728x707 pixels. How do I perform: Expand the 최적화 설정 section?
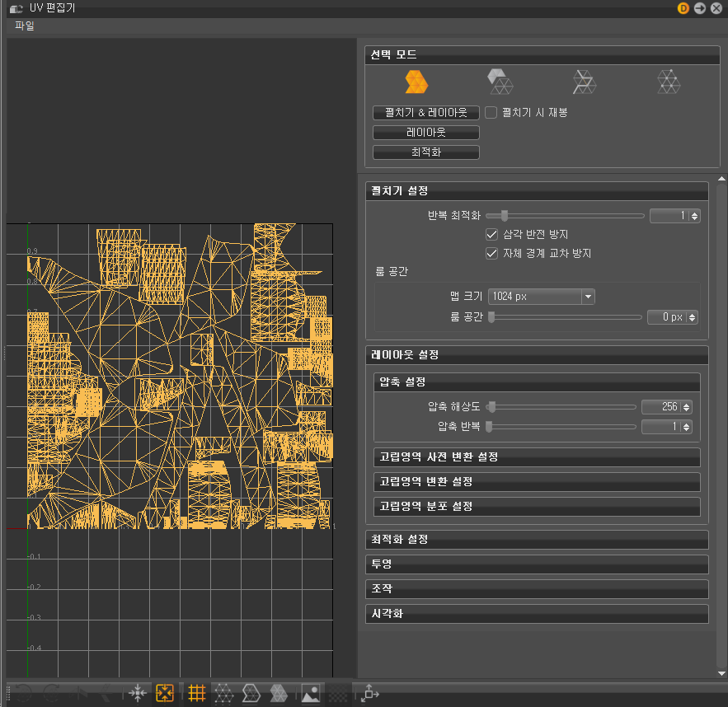click(x=537, y=540)
